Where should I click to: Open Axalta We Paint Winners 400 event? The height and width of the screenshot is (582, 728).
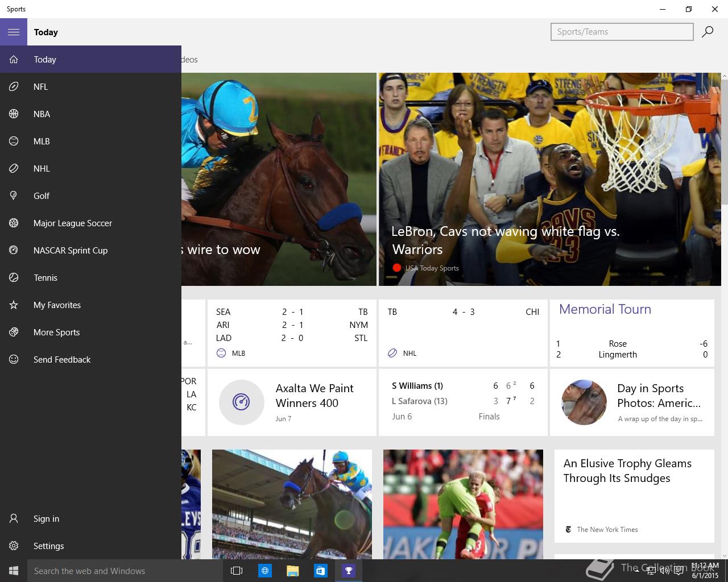pos(292,402)
